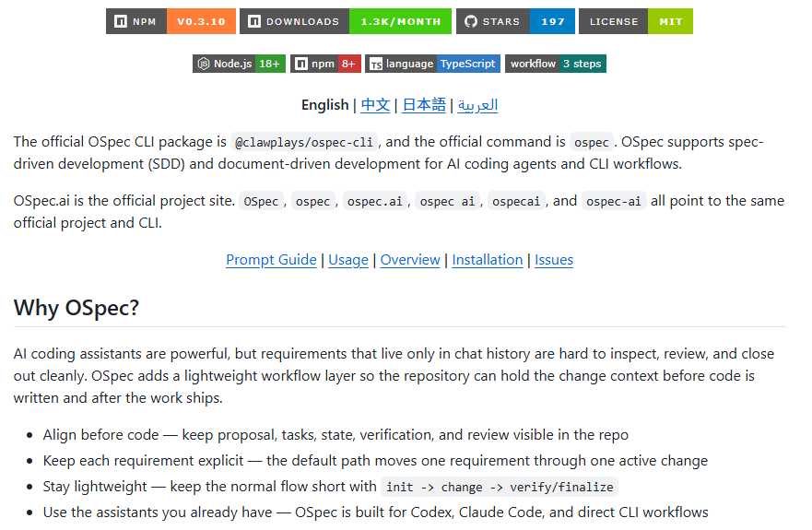Click the npm 8+ badge
This screenshot has height=530, width=812.
click(x=324, y=64)
